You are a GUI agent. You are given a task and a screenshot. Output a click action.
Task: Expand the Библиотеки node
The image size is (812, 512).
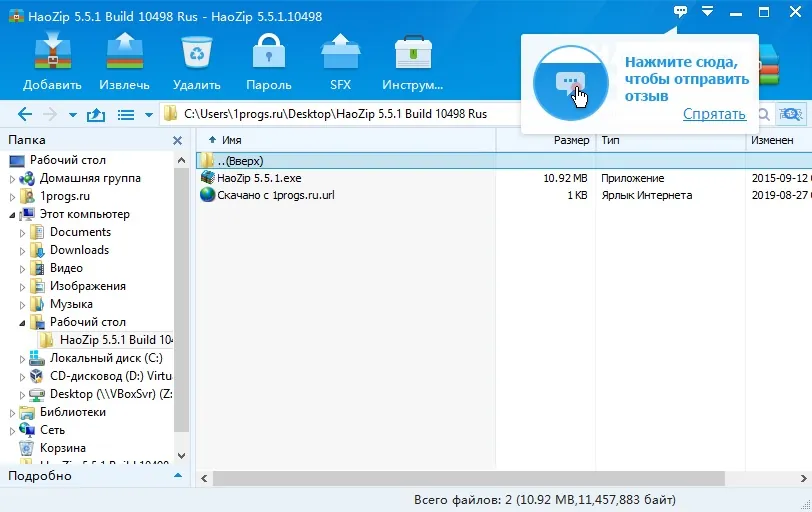coord(12,413)
